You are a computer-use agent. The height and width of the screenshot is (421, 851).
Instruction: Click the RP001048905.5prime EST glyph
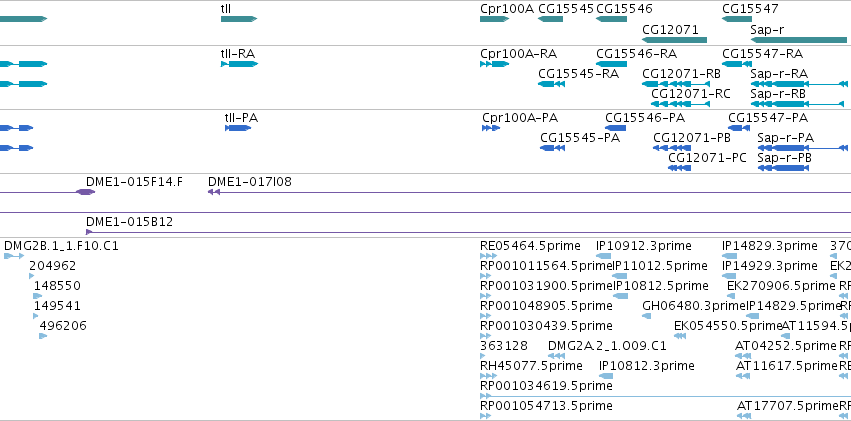click(486, 316)
